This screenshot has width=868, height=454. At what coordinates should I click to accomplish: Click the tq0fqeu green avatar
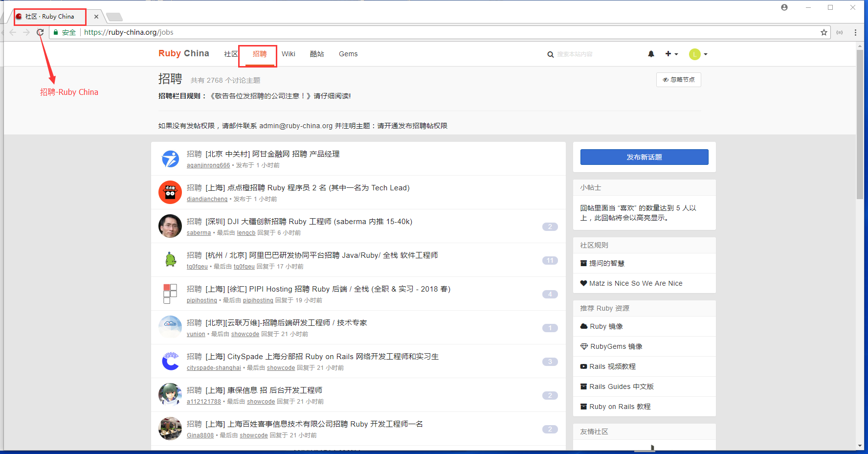pos(170,260)
